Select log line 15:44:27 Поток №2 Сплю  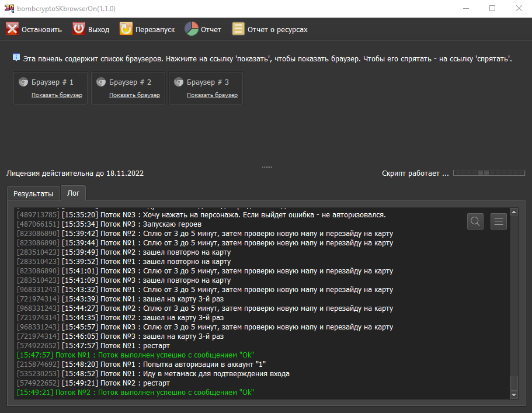[206, 308]
